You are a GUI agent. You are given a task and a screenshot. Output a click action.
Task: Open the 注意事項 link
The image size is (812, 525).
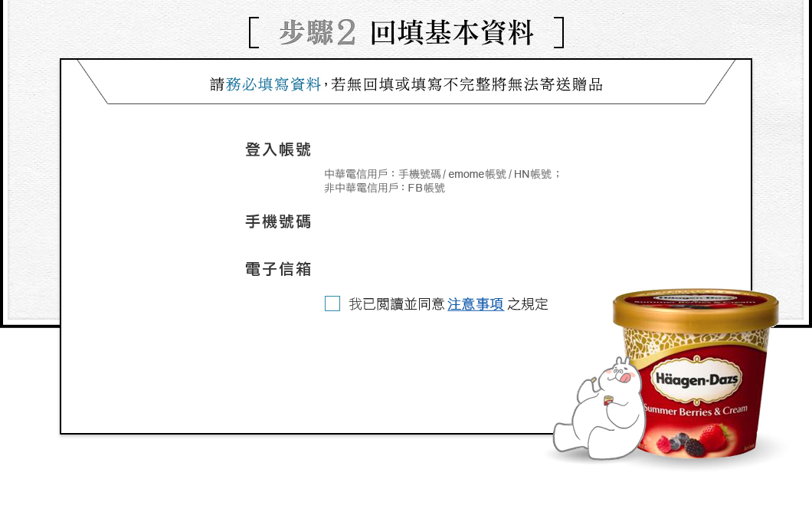click(476, 304)
